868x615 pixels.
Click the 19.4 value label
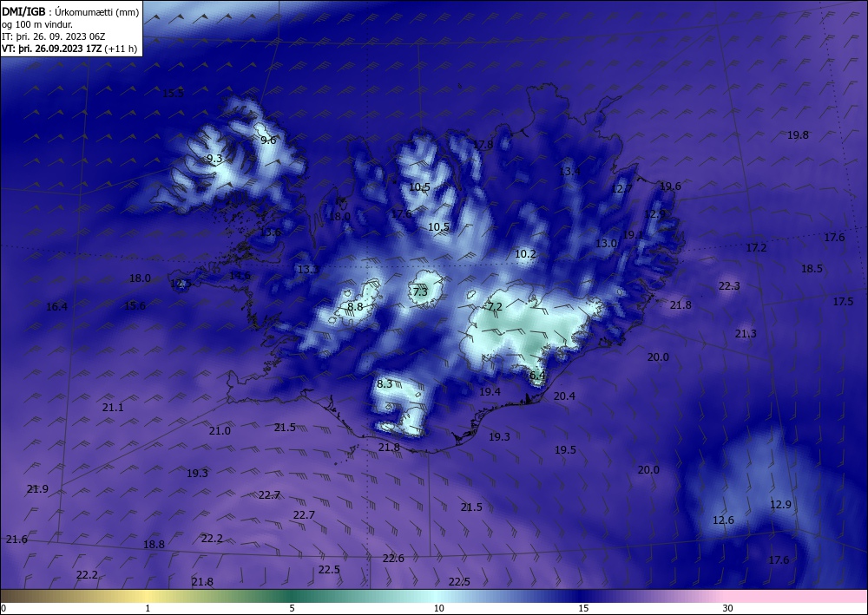point(490,391)
